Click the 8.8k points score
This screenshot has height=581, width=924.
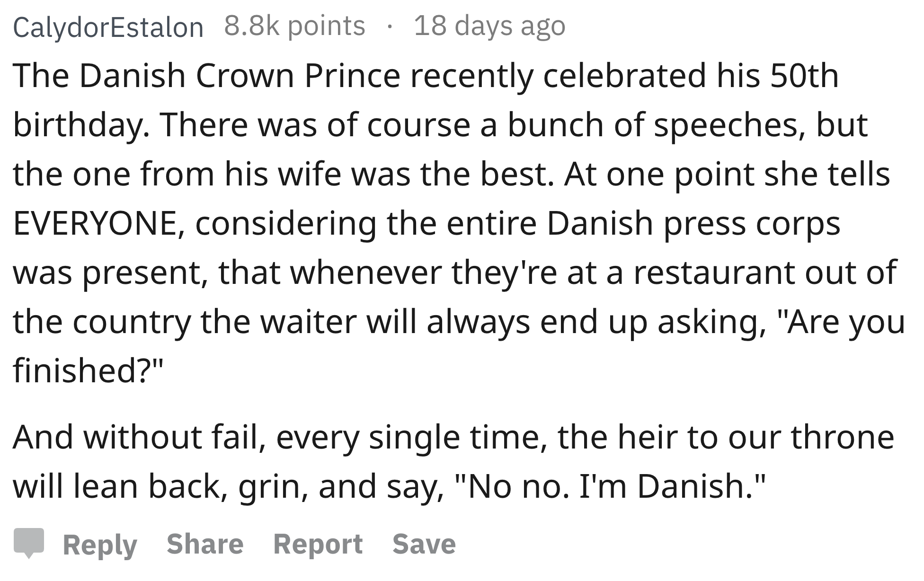(294, 26)
